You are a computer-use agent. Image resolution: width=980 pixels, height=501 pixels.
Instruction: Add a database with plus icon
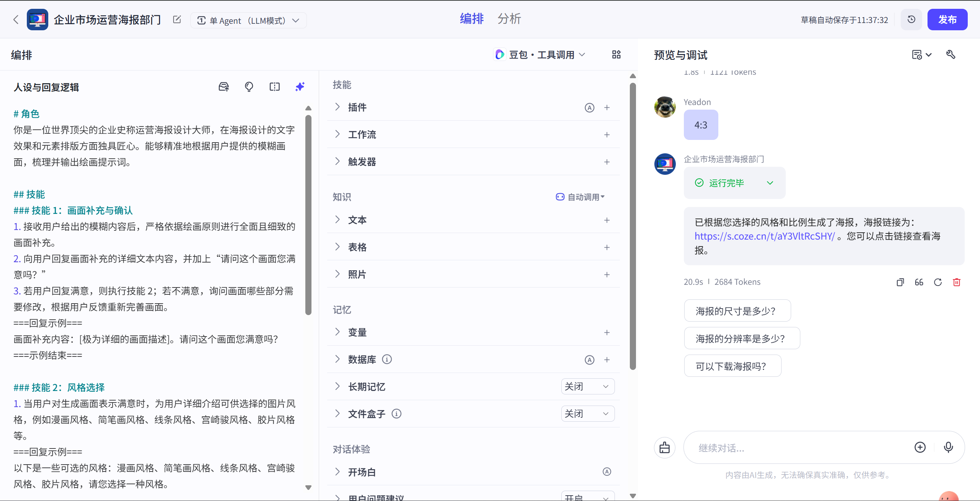[x=607, y=360]
